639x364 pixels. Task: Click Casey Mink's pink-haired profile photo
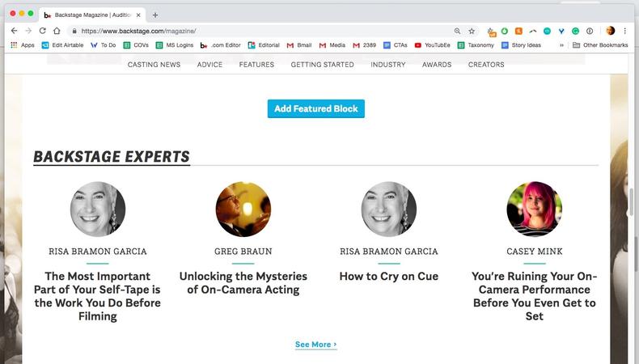click(534, 209)
